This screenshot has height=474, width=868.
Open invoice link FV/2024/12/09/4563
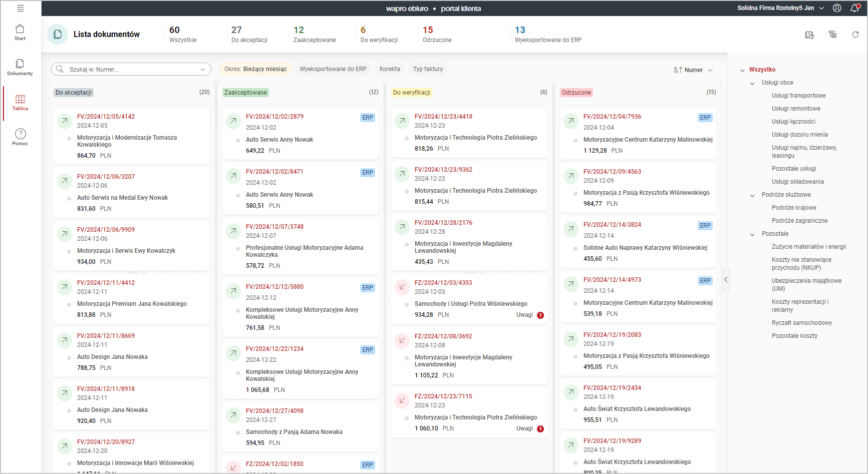point(612,172)
